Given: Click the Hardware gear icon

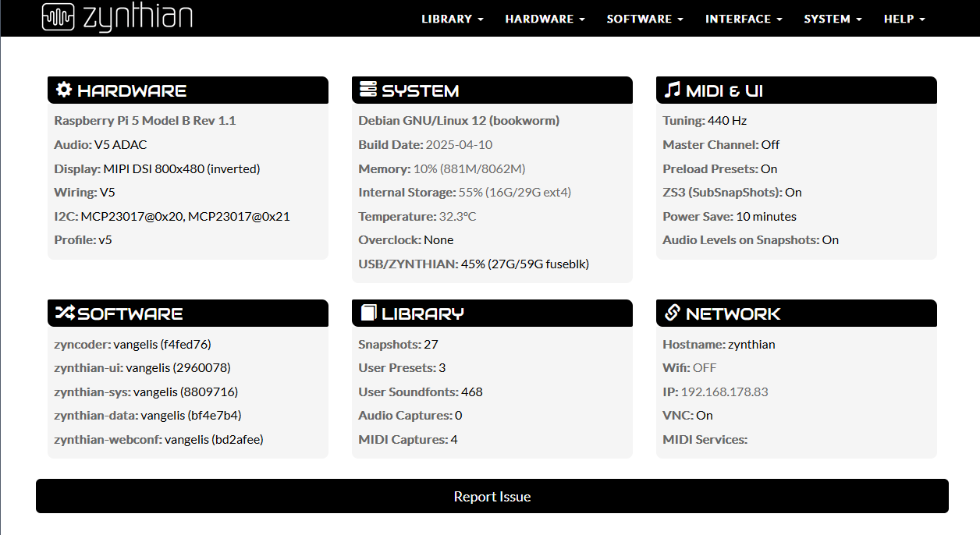Looking at the screenshot, I should point(64,90).
